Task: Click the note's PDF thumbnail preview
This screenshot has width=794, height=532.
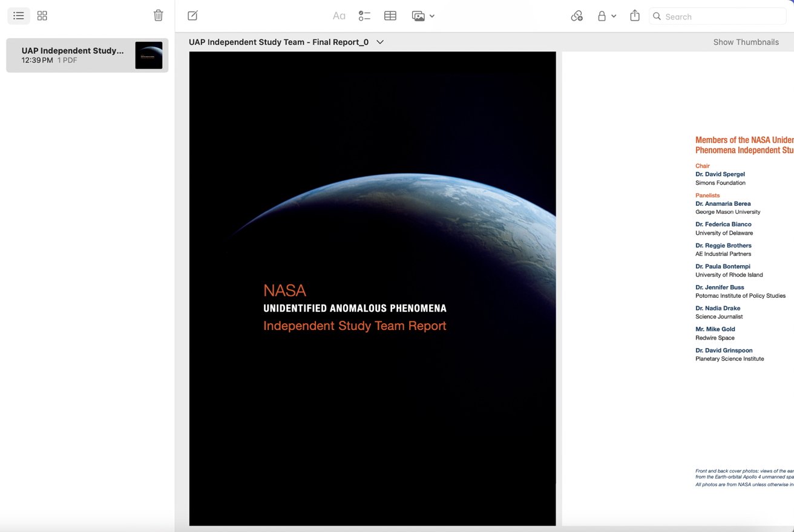Action: click(x=149, y=55)
